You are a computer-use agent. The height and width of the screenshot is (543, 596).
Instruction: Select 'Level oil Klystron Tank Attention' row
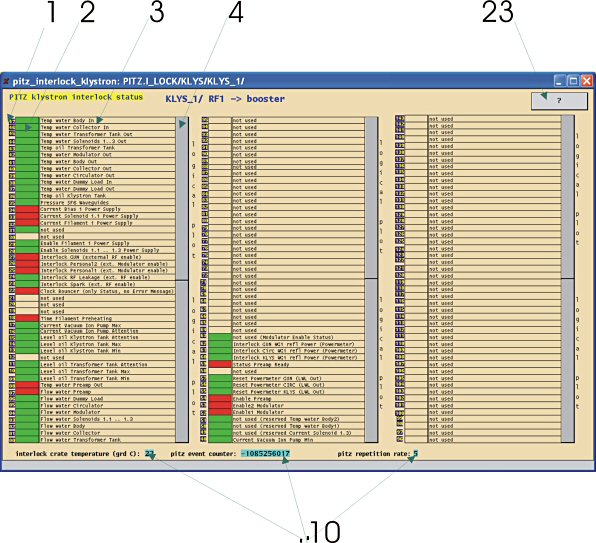click(107, 337)
